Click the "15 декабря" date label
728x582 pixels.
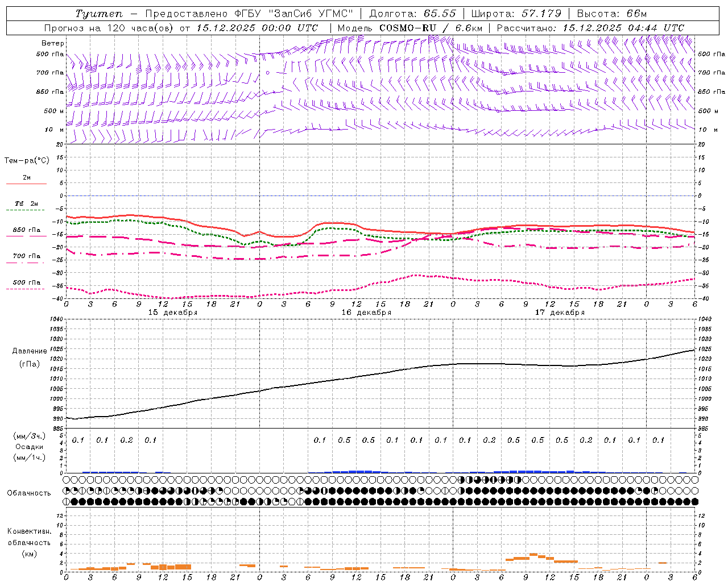(x=173, y=313)
